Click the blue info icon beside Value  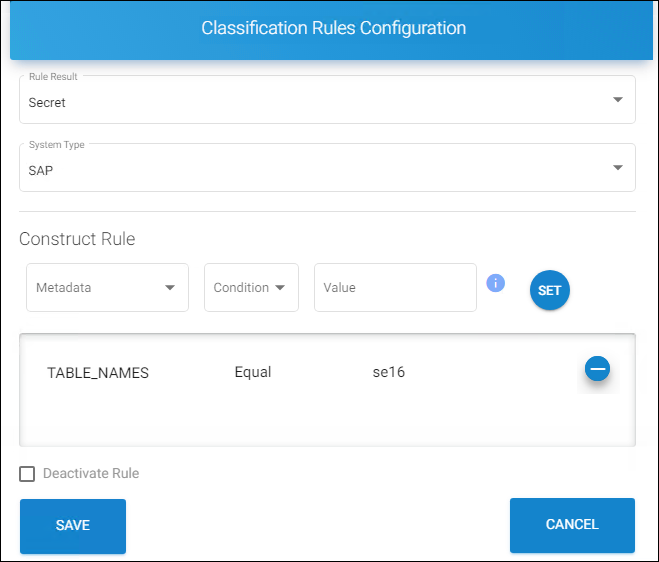coord(495,283)
